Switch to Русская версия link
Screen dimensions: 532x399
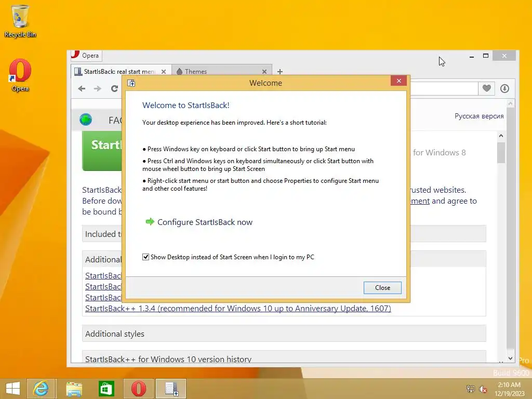pyautogui.click(x=478, y=116)
